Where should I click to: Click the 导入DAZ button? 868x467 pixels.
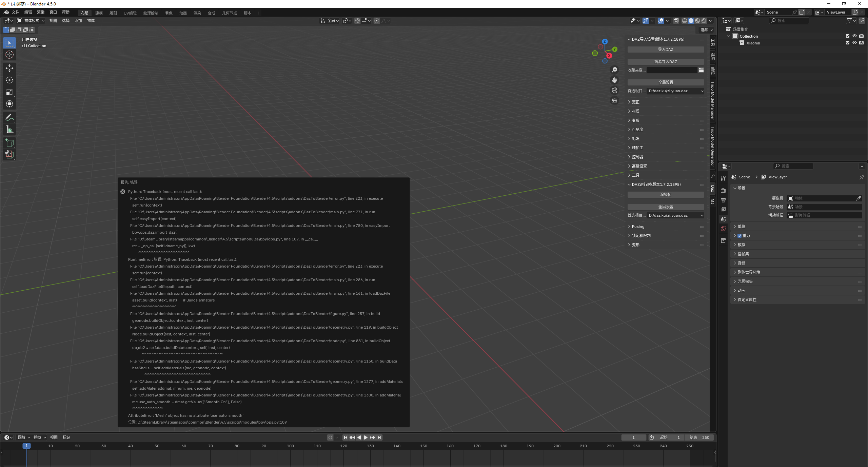pos(666,50)
